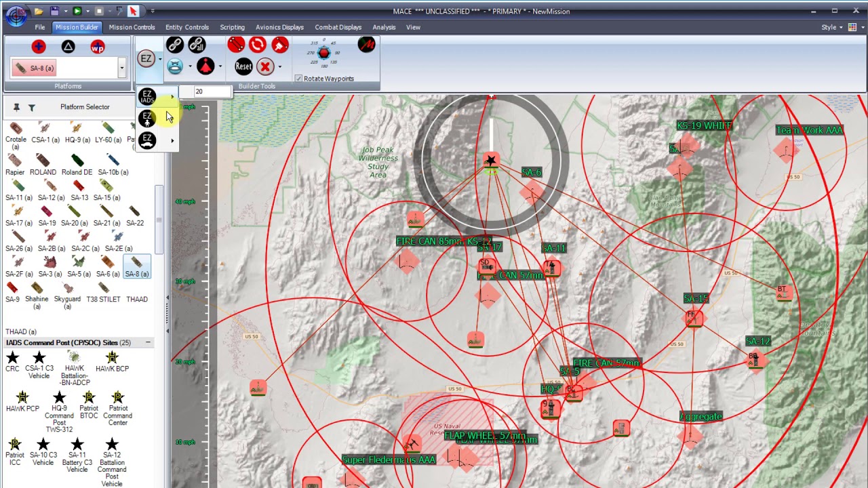Switch to the Mission Controls tab
This screenshot has width=868, height=488.
coord(132,27)
